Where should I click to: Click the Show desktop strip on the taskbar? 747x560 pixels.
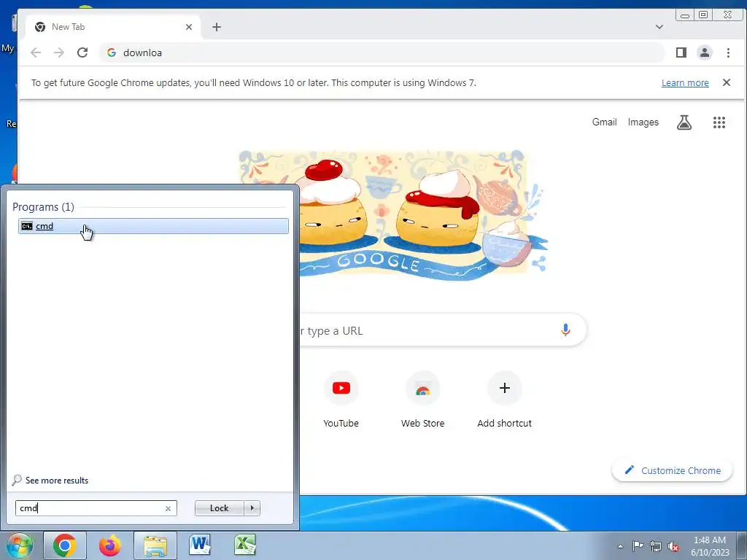click(x=742, y=545)
